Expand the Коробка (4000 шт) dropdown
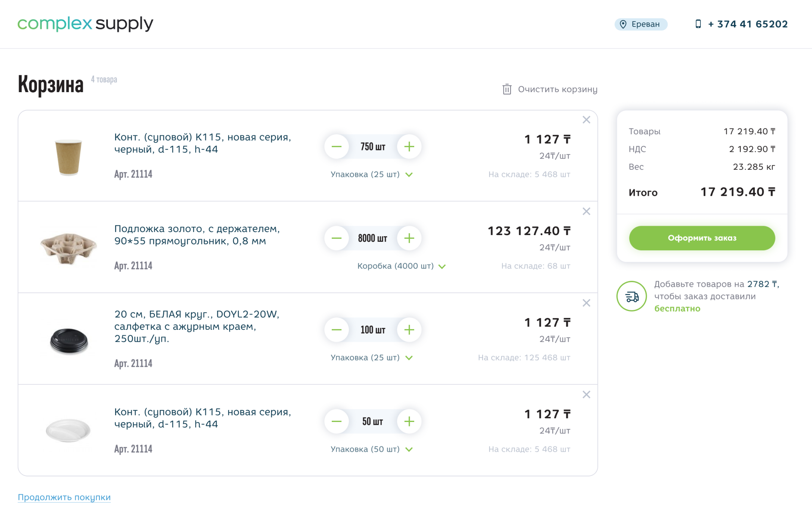Viewport: 812px width, 526px height. [x=402, y=266]
